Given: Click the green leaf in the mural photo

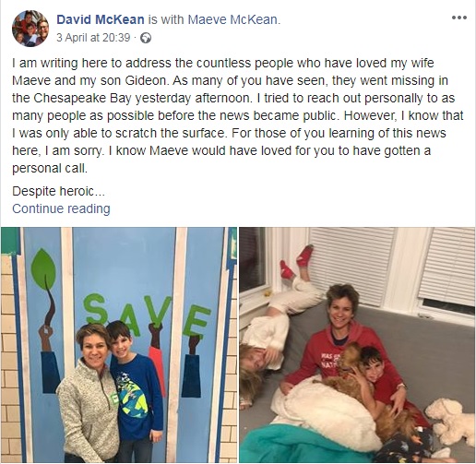Looking at the screenshot, I should pos(43,269).
